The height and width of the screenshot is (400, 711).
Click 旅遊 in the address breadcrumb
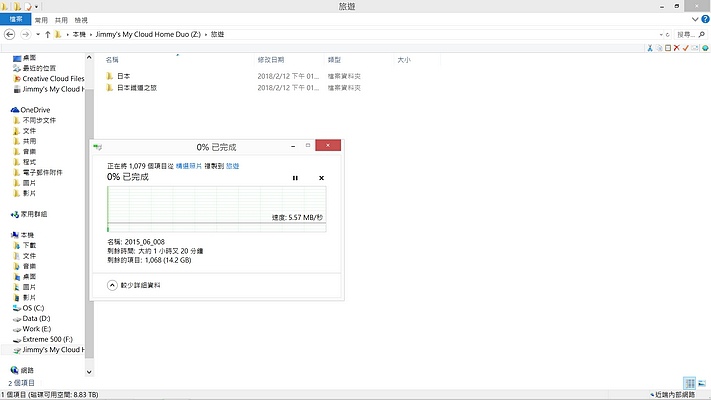point(217,34)
